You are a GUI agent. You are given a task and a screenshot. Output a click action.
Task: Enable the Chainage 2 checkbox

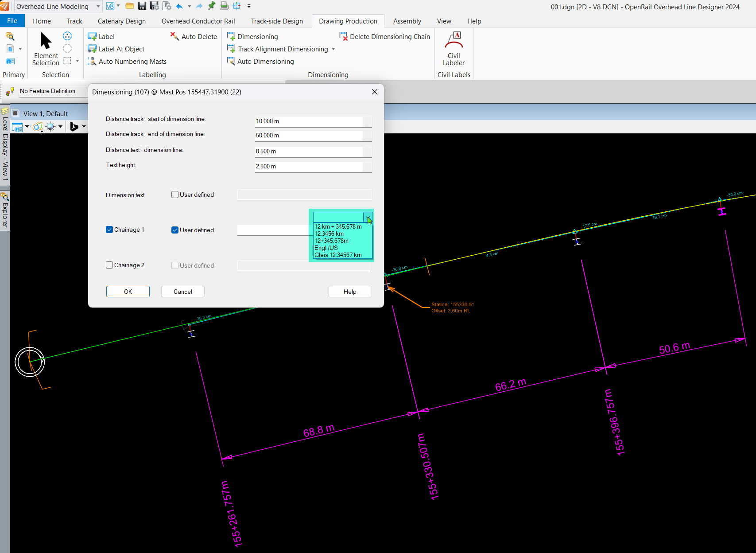coord(109,265)
